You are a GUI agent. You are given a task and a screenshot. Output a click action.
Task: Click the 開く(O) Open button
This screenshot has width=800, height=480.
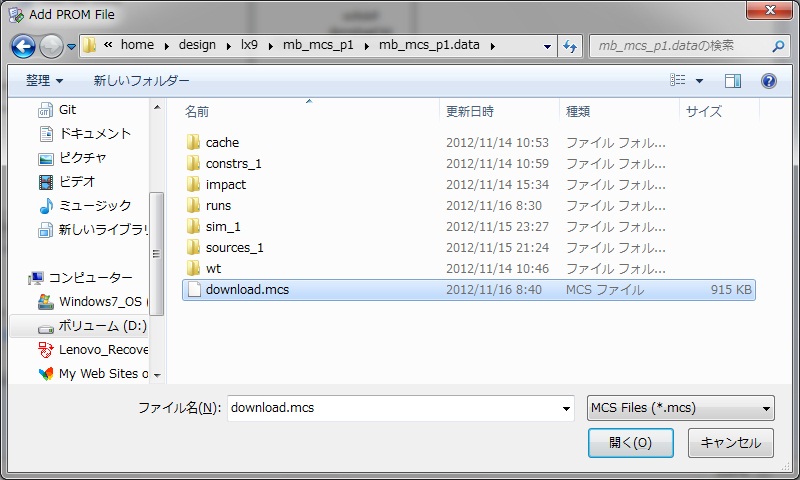tap(631, 443)
